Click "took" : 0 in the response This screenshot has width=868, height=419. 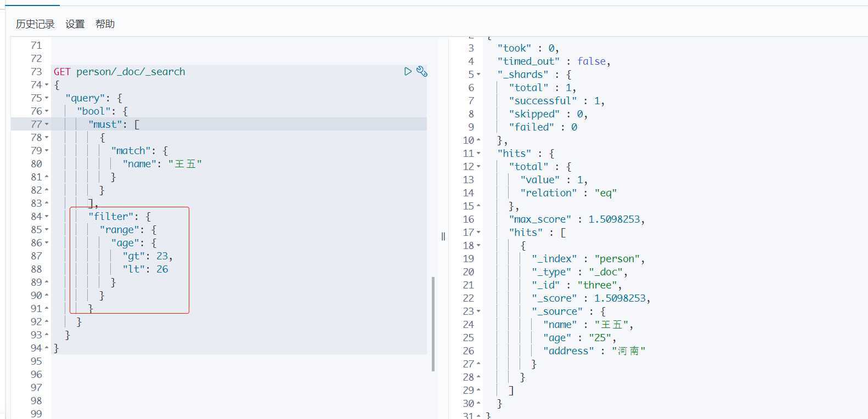tap(528, 48)
